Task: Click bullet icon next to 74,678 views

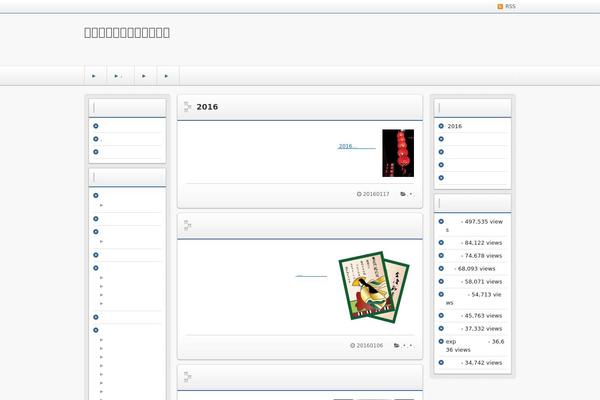Action: [441, 256]
